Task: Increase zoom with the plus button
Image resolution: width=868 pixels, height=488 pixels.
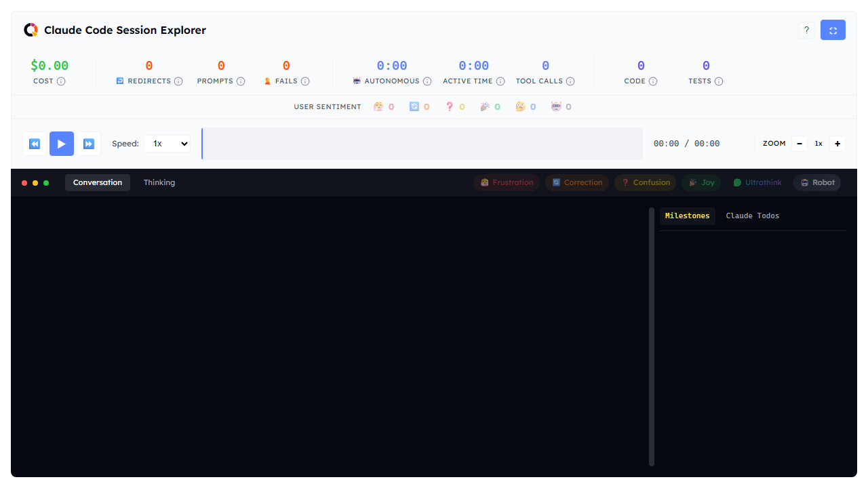Action: tap(837, 144)
